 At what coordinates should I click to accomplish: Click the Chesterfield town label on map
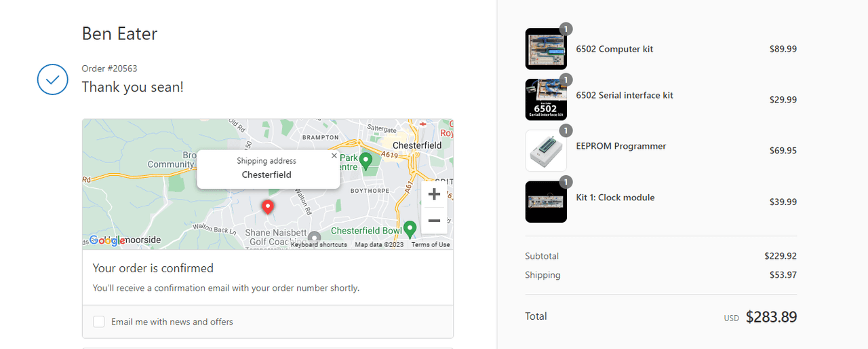(417, 145)
